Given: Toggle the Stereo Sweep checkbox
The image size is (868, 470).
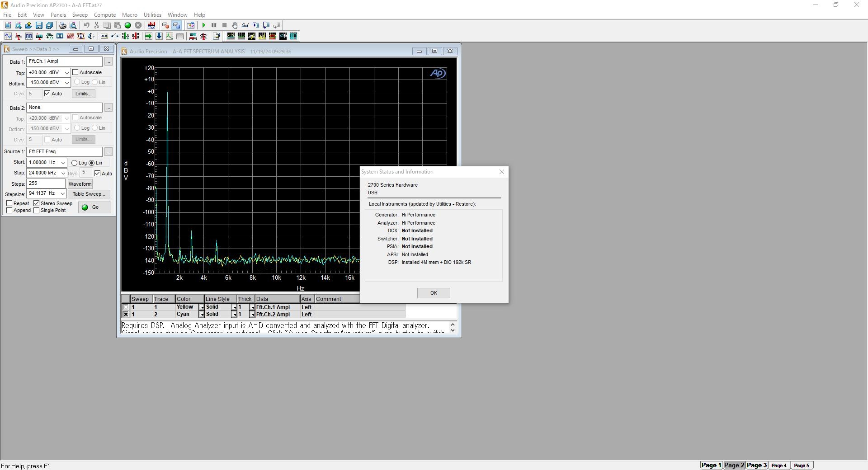Looking at the screenshot, I should (37, 203).
